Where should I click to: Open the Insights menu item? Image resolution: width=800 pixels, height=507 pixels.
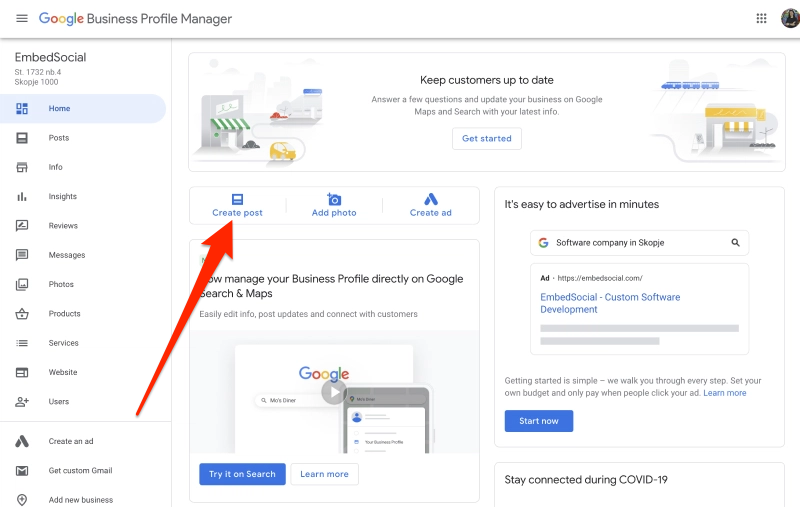point(83,196)
